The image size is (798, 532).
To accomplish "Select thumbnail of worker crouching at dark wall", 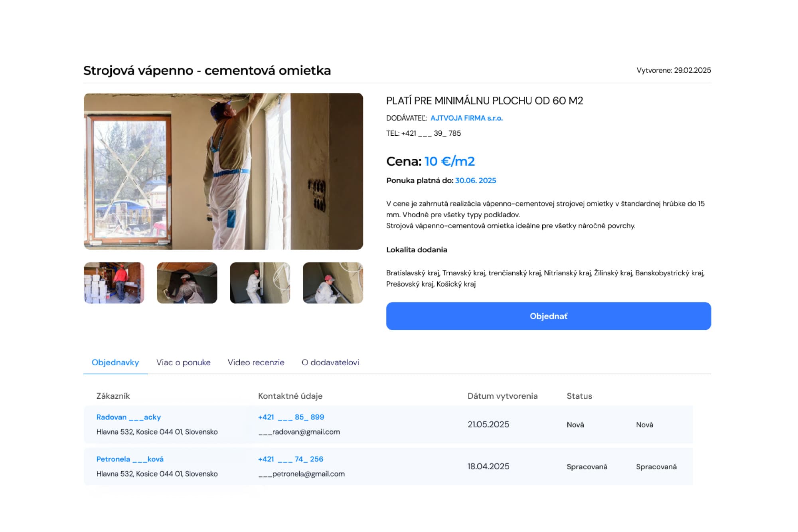I will coord(187,283).
